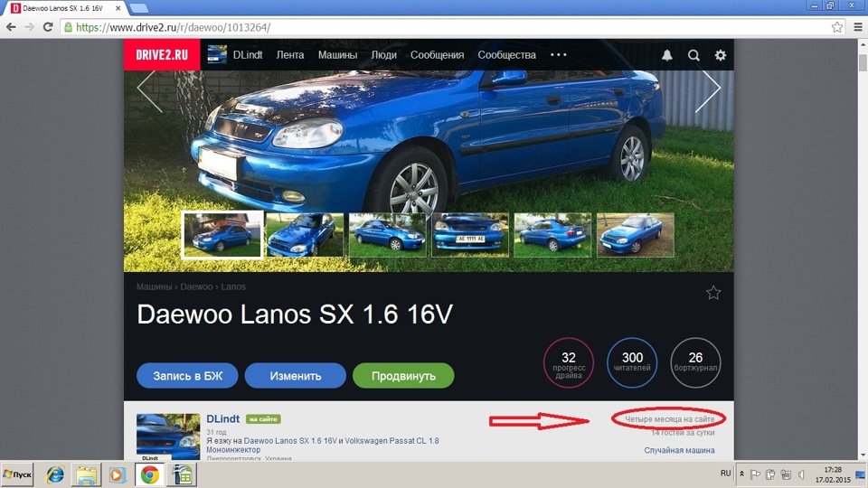This screenshot has width=868, height=488.
Task: Open notifications bell icon
Action: (x=667, y=55)
